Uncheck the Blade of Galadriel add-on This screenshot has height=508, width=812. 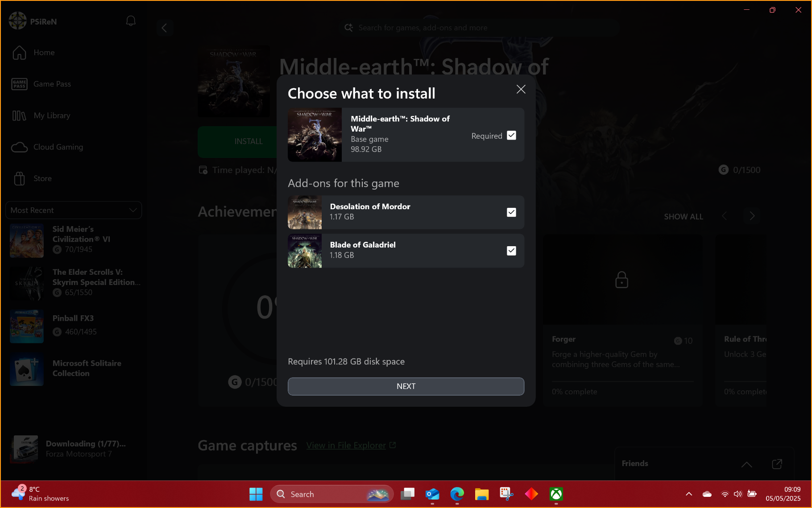tap(511, 251)
